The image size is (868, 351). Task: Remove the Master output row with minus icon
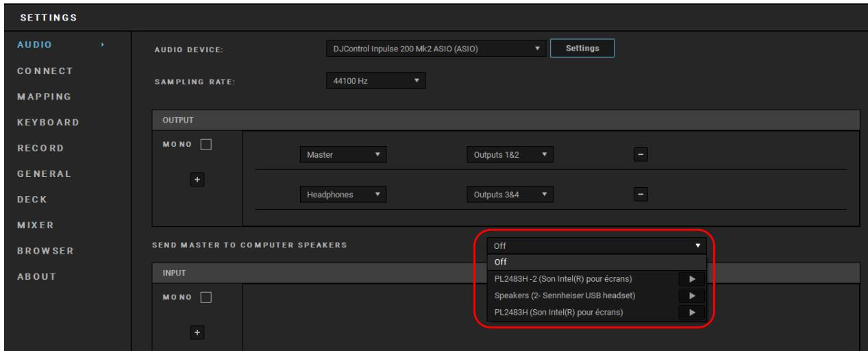click(x=641, y=154)
